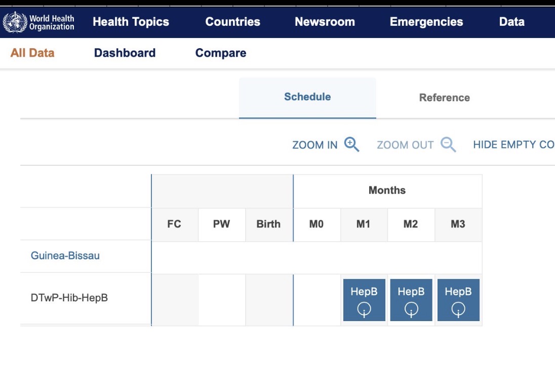Click Hide Empty Columns button
The height and width of the screenshot is (392, 555).
click(x=513, y=144)
